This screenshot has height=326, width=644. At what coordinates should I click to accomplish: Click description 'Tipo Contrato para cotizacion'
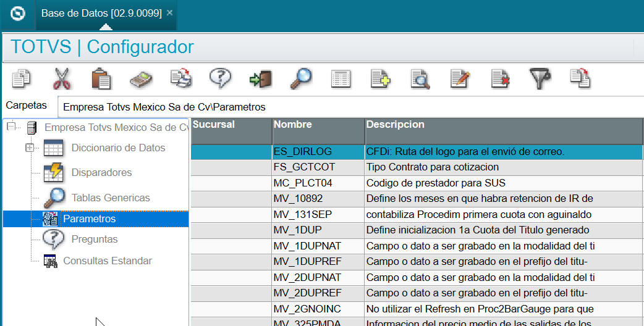433,167
